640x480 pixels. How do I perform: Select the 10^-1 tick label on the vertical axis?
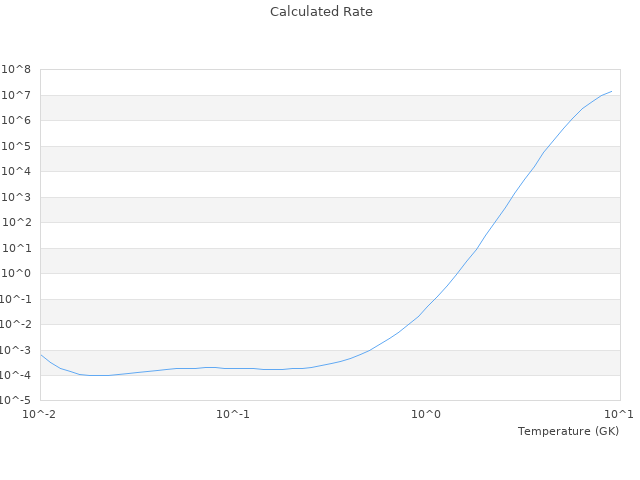[15, 299]
